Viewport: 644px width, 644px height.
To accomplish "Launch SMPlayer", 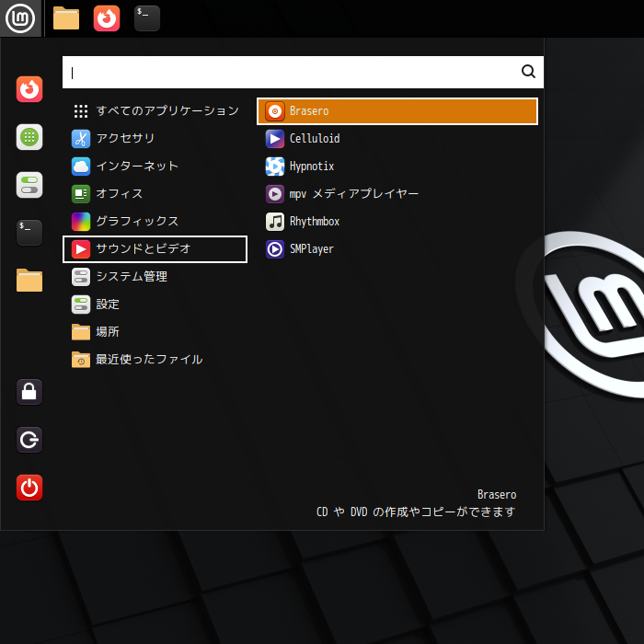I will click(397, 249).
